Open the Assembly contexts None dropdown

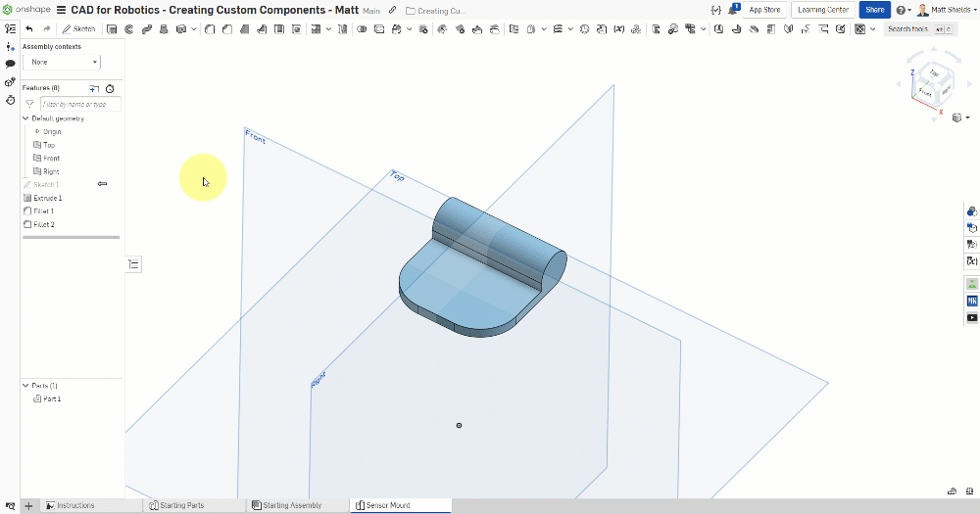click(62, 62)
